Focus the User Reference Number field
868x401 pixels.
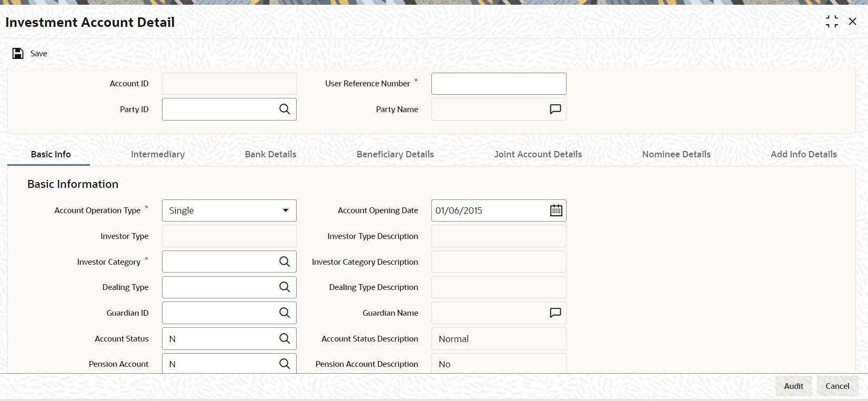point(499,84)
